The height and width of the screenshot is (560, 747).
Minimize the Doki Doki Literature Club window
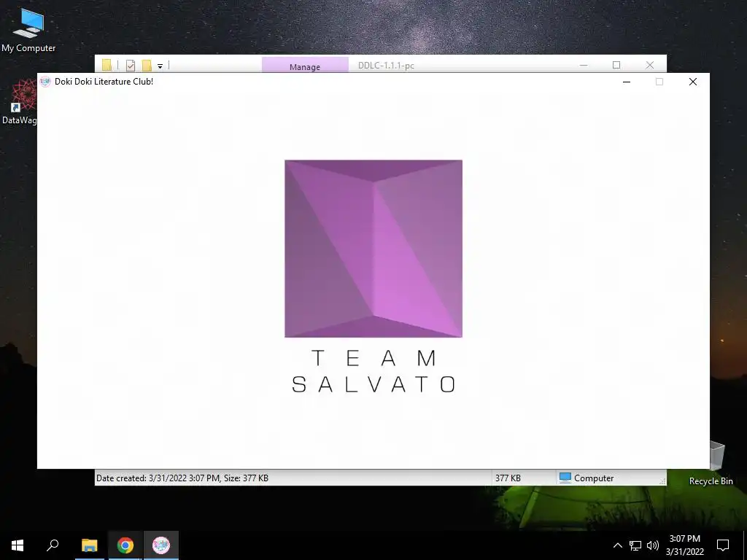coord(627,82)
